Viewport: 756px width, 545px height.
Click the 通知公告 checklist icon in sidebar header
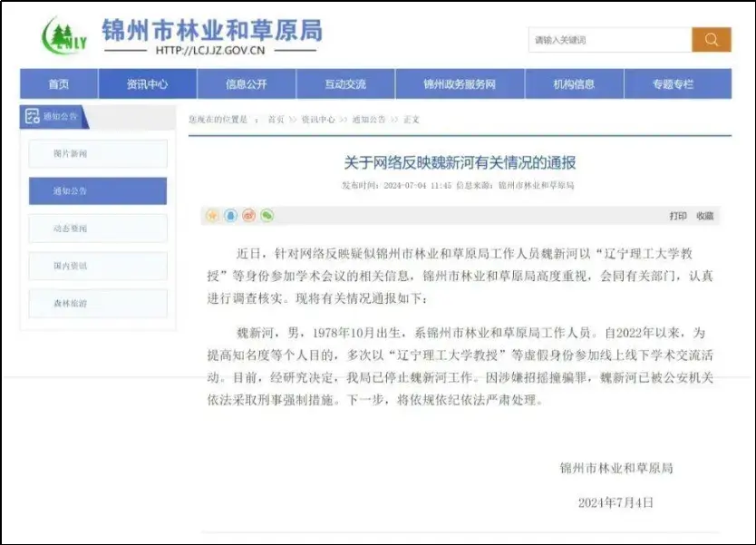point(33,116)
